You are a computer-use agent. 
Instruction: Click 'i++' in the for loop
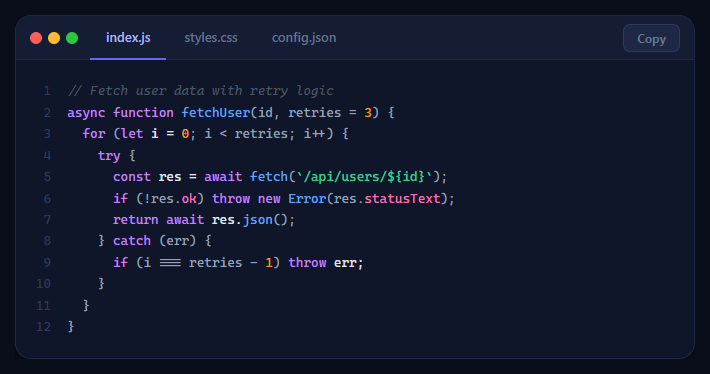(315, 134)
